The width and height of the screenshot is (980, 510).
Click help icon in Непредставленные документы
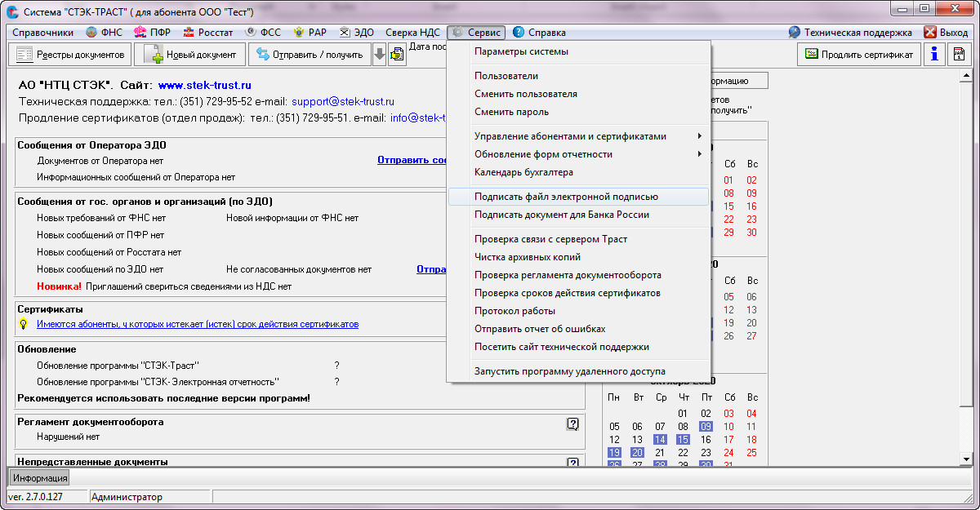[572, 463]
